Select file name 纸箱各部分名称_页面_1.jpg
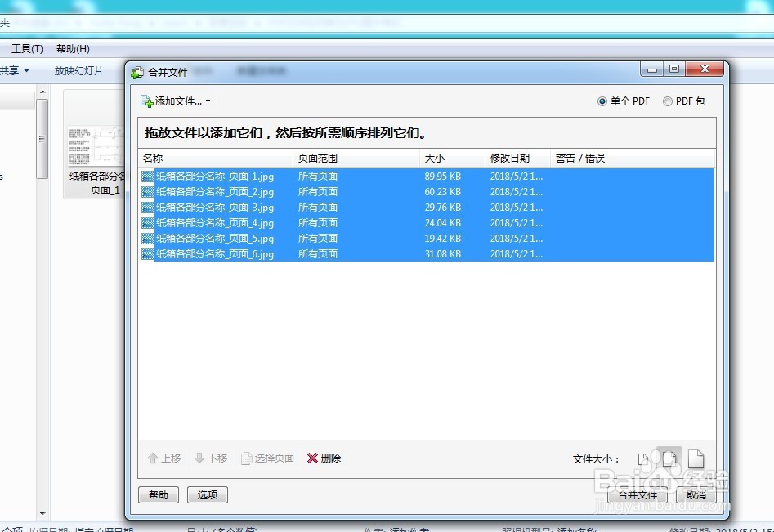This screenshot has width=774, height=532. pos(215,177)
